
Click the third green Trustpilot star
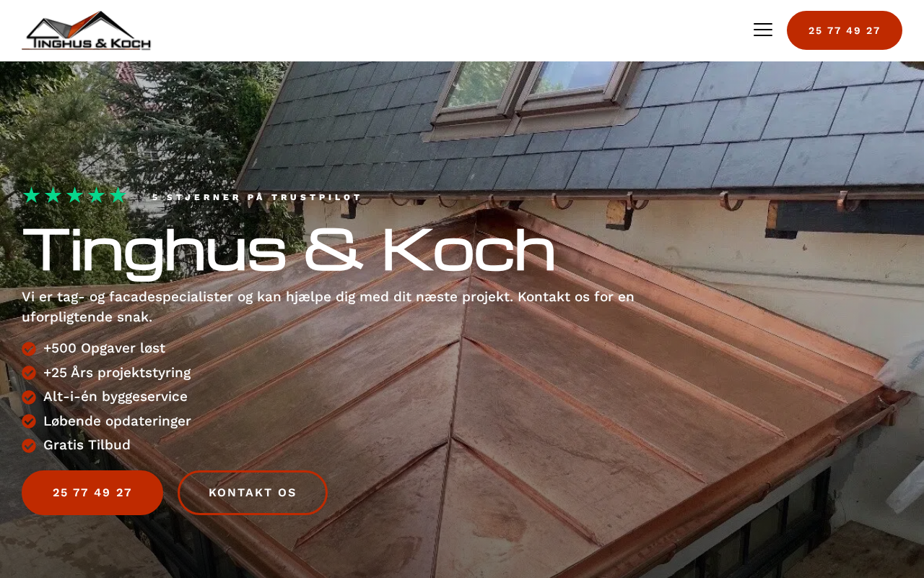[x=74, y=195]
